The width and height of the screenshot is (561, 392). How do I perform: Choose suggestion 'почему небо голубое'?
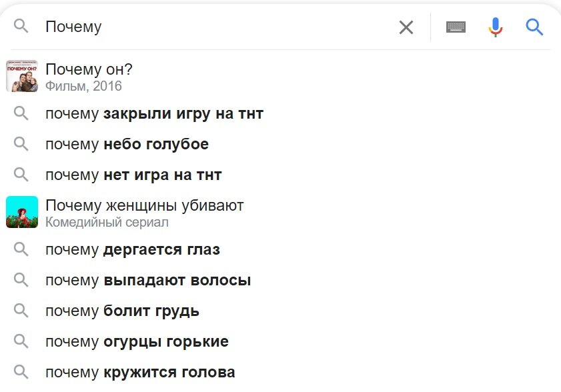click(127, 145)
